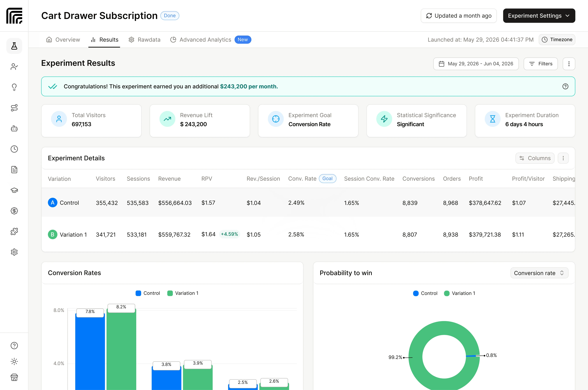The image size is (588, 390).
Task: Open the storefront icon in sidebar
Action: point(14,377)
